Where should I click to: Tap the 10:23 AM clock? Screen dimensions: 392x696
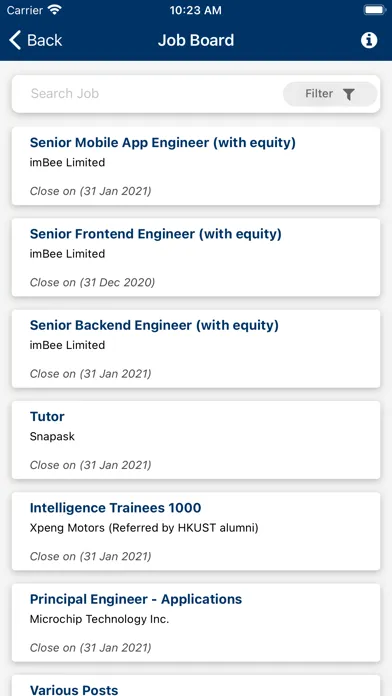pos(195,11)
